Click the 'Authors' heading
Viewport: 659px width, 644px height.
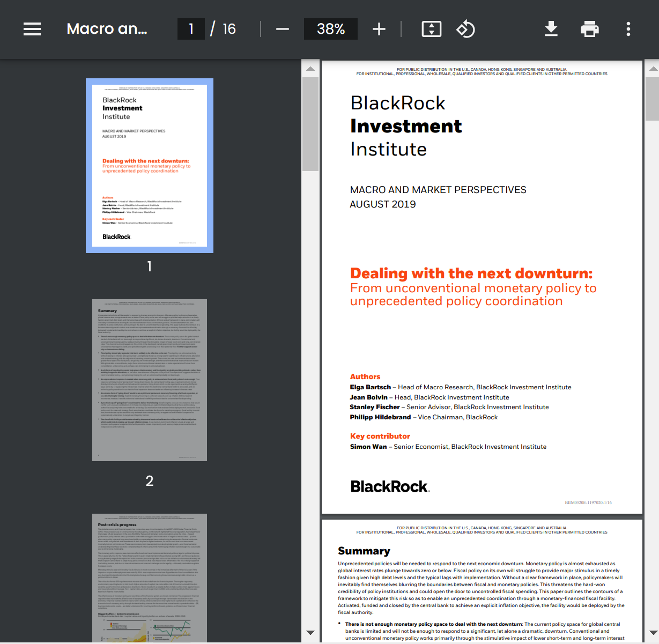365,377
